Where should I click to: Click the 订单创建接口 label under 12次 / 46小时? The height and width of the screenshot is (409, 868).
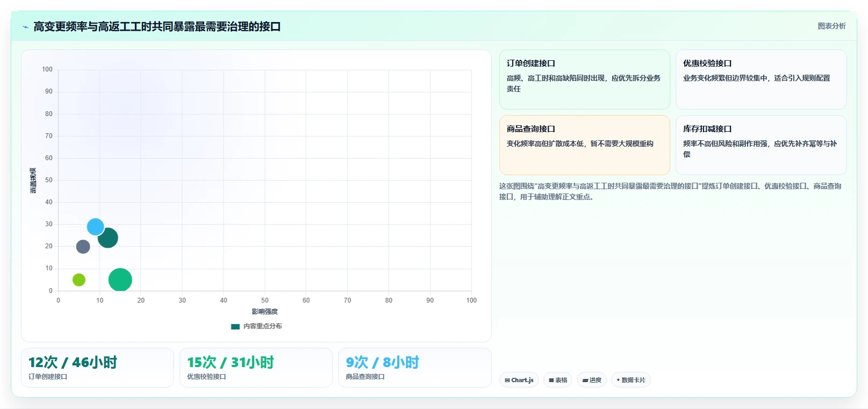(x=48, y=377)
